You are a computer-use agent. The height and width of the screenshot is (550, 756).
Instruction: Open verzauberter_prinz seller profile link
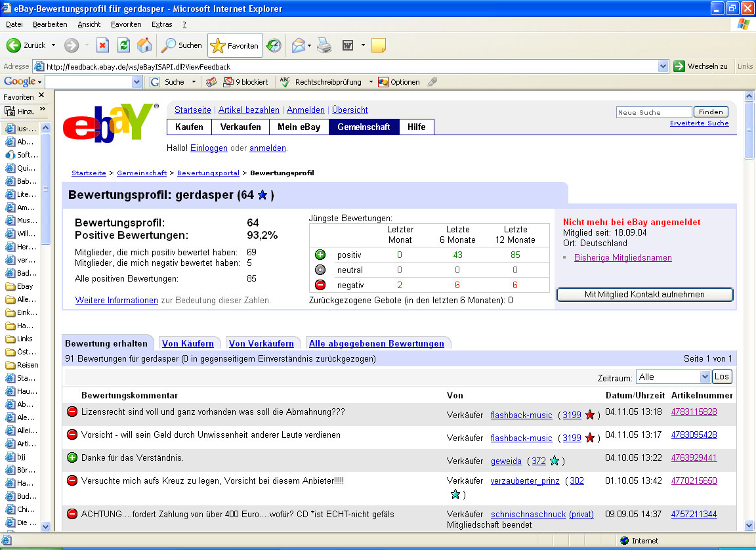click(x=525, y=481)
